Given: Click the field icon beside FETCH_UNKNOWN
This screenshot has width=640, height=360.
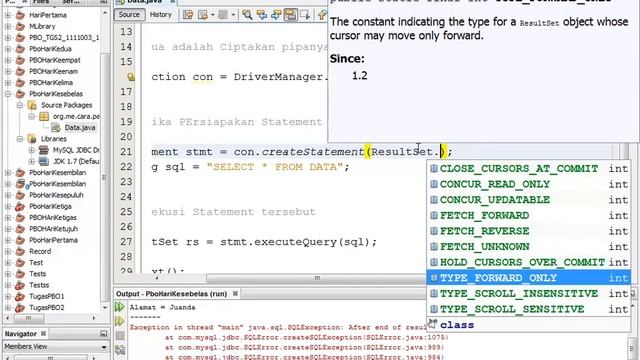Looking at the screenshot, I should [x=434, y=247].
